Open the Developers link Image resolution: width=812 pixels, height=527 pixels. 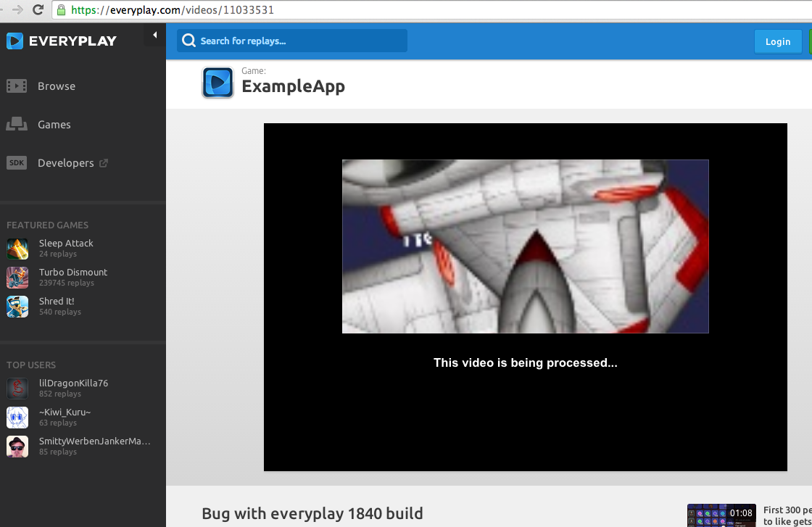[66, 162]
